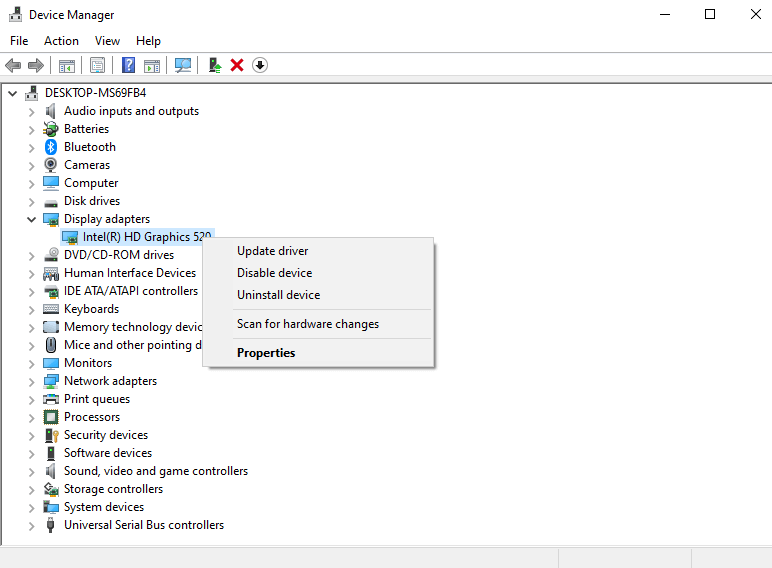Expand IDE ATA/ATAPI controllers
Screen dimensions: 772x568
(32, 292)
